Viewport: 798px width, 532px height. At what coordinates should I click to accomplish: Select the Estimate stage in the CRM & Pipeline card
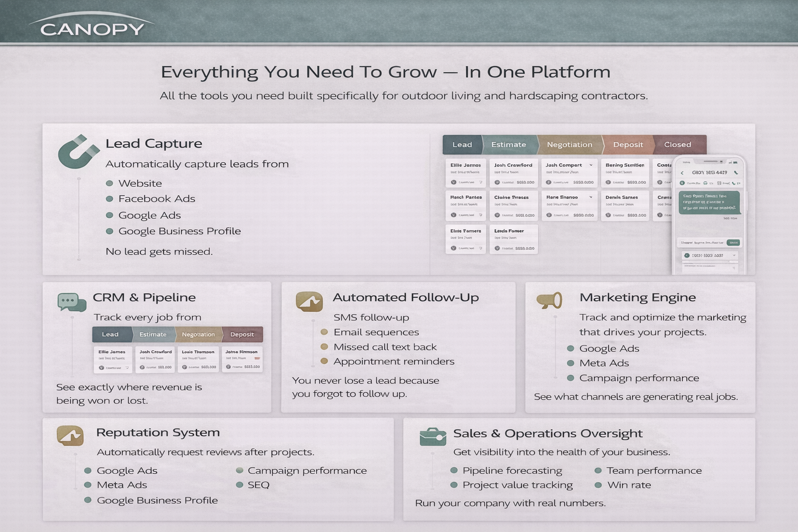(x=153, y=335)
